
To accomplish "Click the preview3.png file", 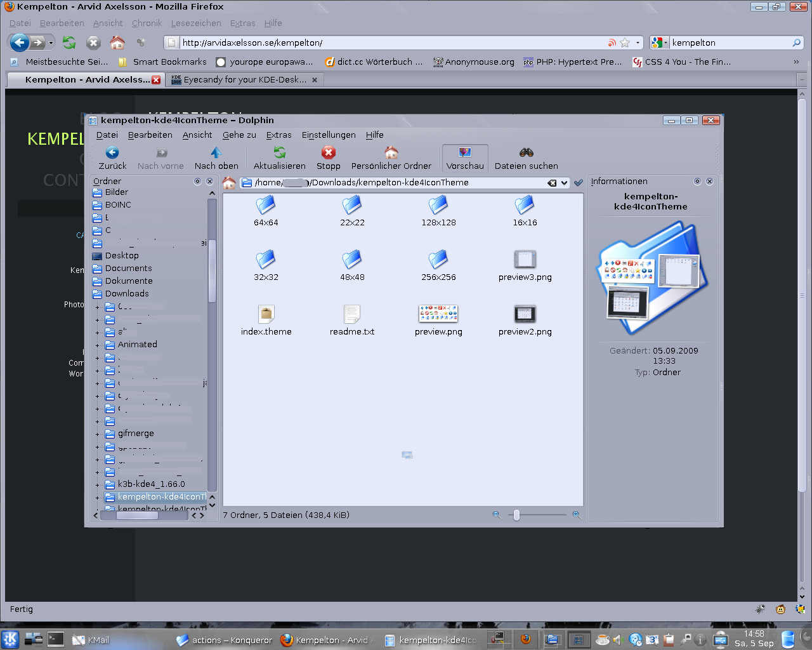I will click(525, 259).
